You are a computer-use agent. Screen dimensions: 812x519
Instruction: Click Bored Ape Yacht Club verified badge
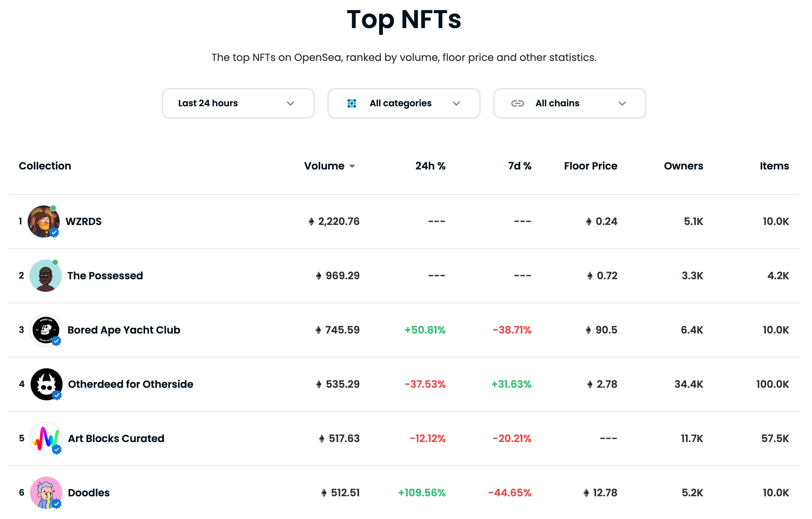pyautogui.click(x=56, y=341)
